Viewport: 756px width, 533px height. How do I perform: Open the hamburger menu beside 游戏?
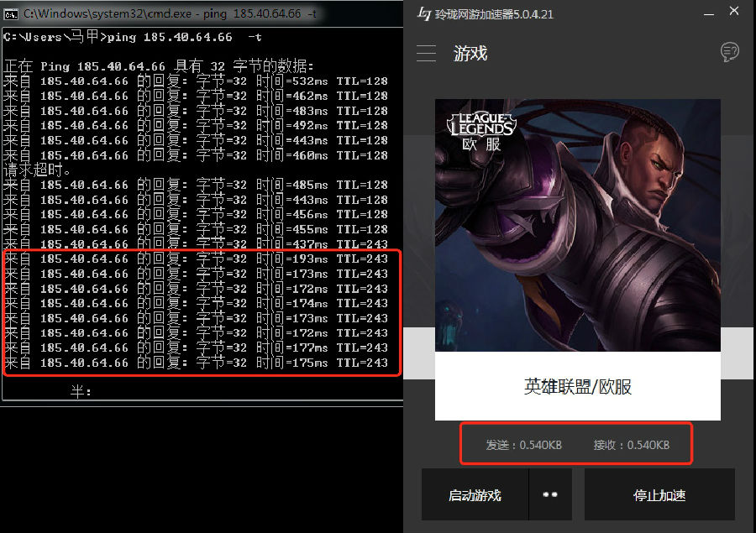426,53
